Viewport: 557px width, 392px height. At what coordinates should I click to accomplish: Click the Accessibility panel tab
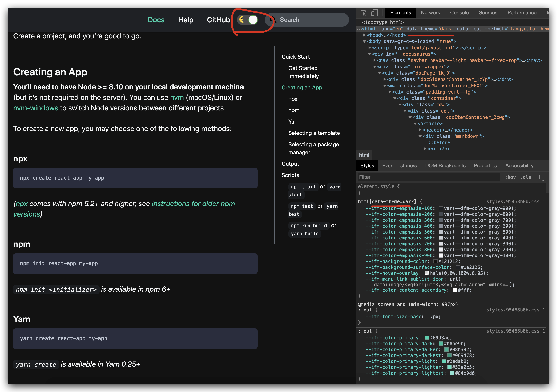(520, 165)
